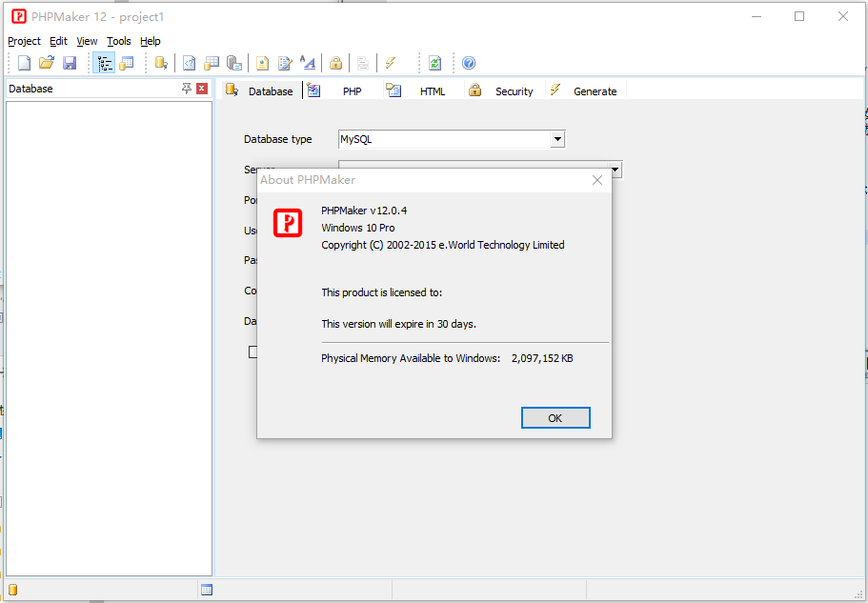
Task: Click the Save Project floppy disk icon
Action: pyautogui.click(x=70, y=63)
